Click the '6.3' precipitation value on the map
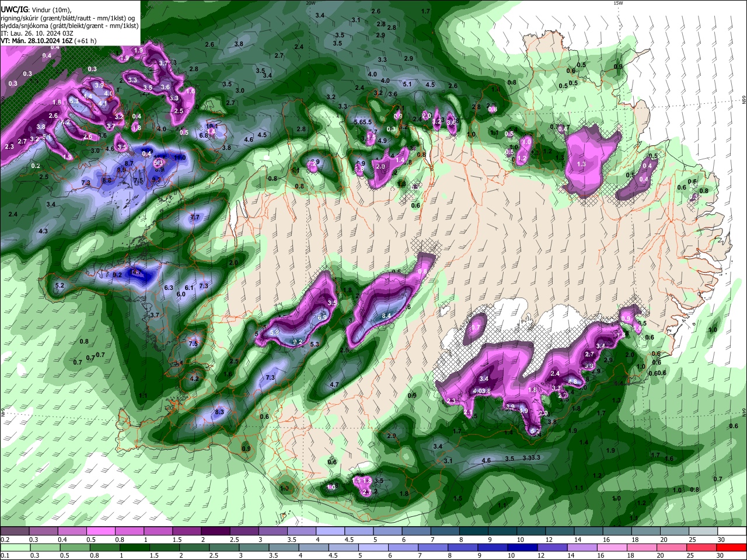This screenshot has width=747, height=560. point(169,288)
